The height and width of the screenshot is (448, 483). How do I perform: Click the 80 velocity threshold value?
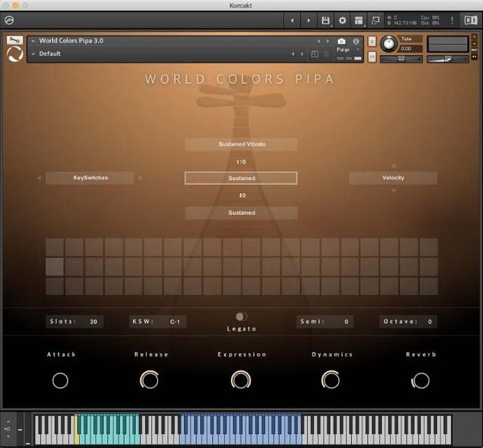(242, 195)
